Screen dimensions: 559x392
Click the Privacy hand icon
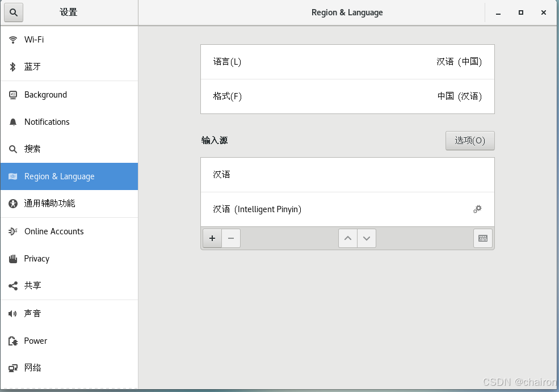(x=13, y=259)
